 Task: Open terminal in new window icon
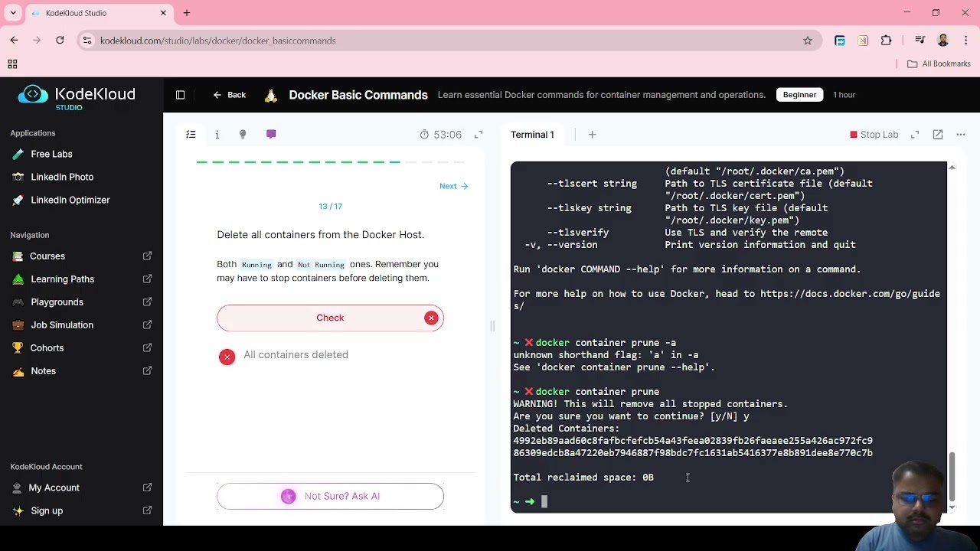[x=938, y=135]
